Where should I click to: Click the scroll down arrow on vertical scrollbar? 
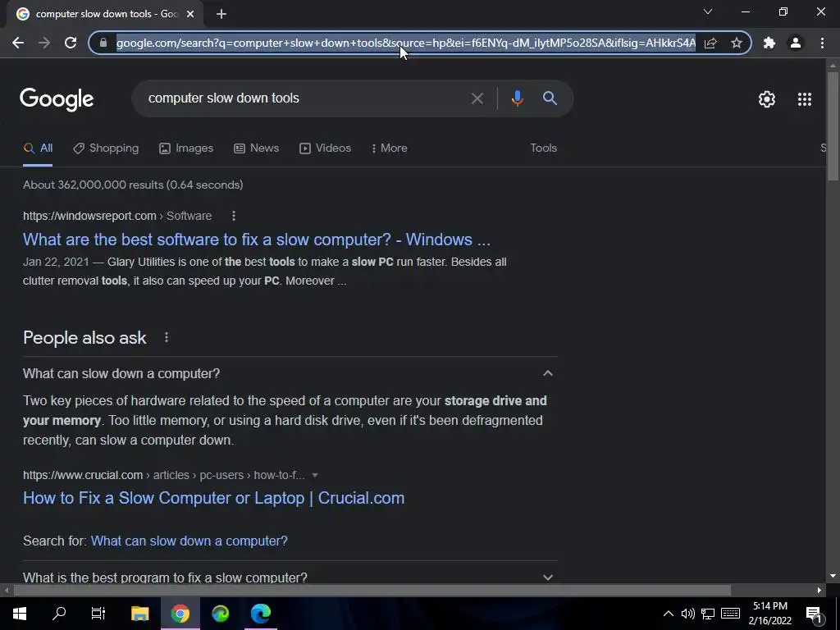coord(833,577)
